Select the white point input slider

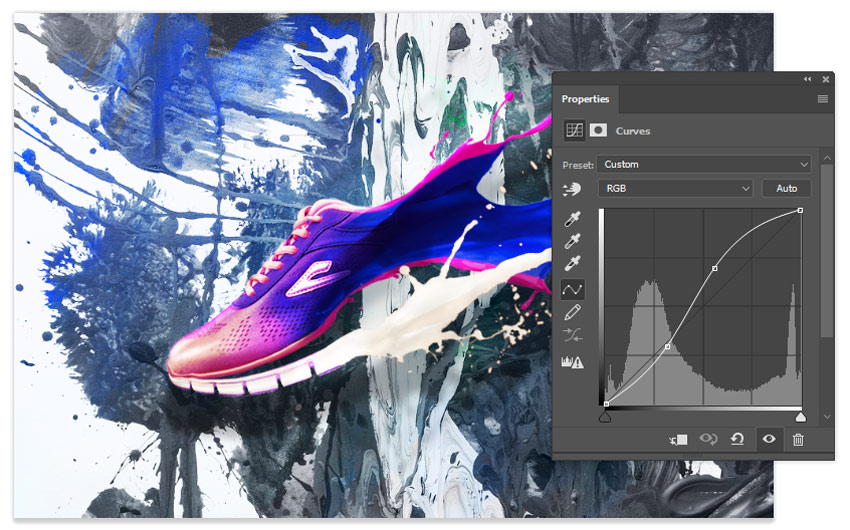click(800, 417)
